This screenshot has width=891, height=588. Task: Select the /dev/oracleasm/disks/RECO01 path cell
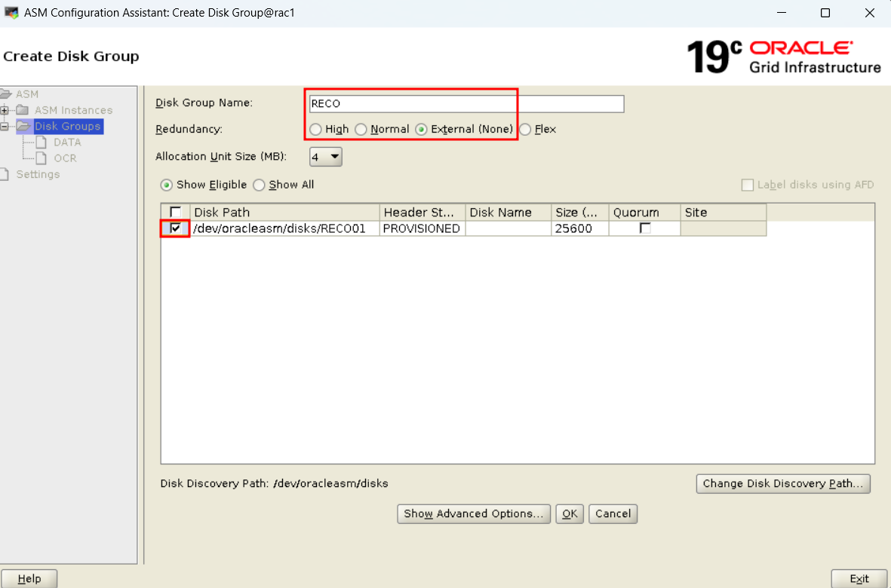(x=284, y=228)
